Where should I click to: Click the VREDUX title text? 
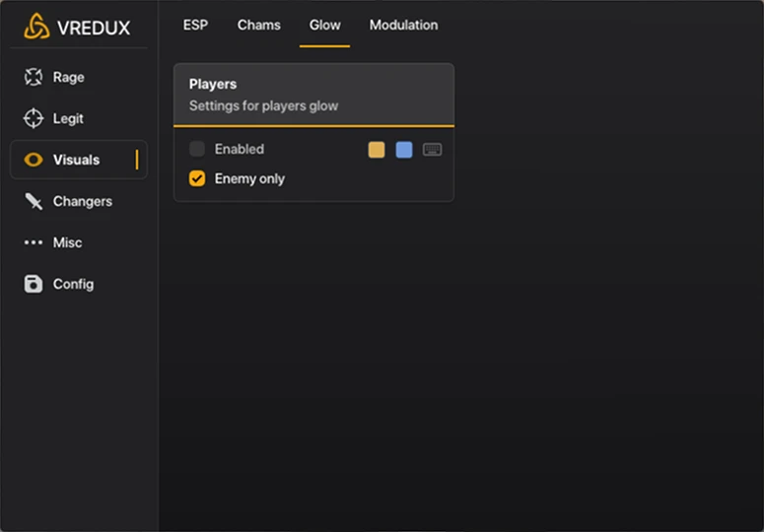pyautogui.click(x=94, y=28)
